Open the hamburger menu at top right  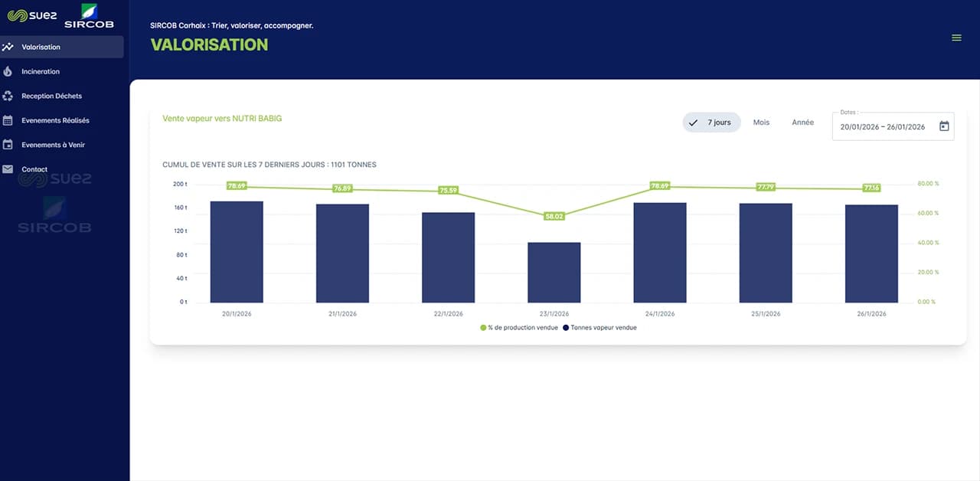point(956,38)
